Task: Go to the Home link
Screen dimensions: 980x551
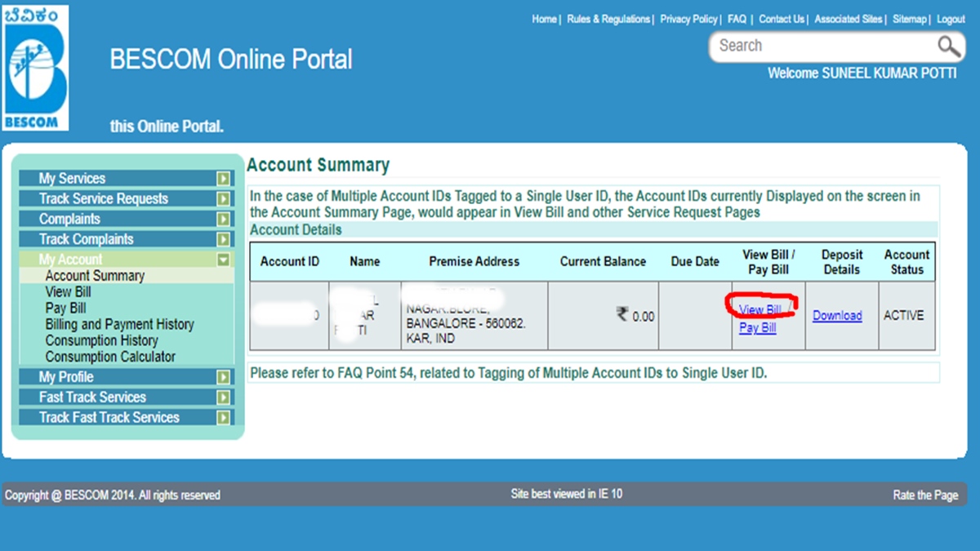Action: [x=544, y=19]
